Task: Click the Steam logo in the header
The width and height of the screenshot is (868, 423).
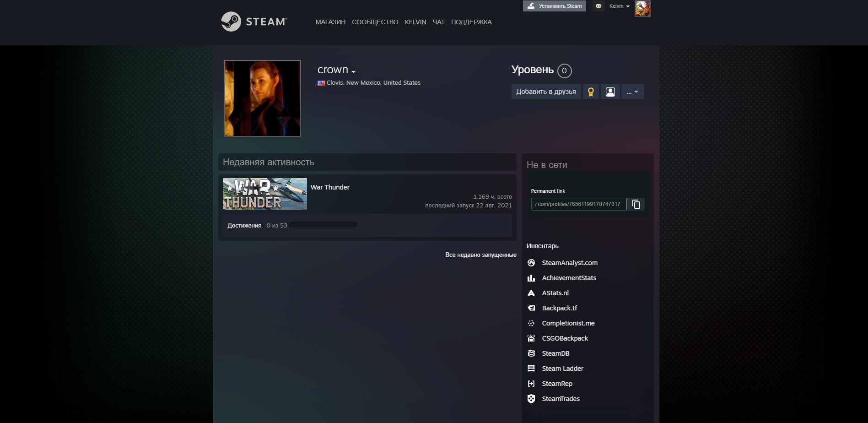Action: pos(254,22)
